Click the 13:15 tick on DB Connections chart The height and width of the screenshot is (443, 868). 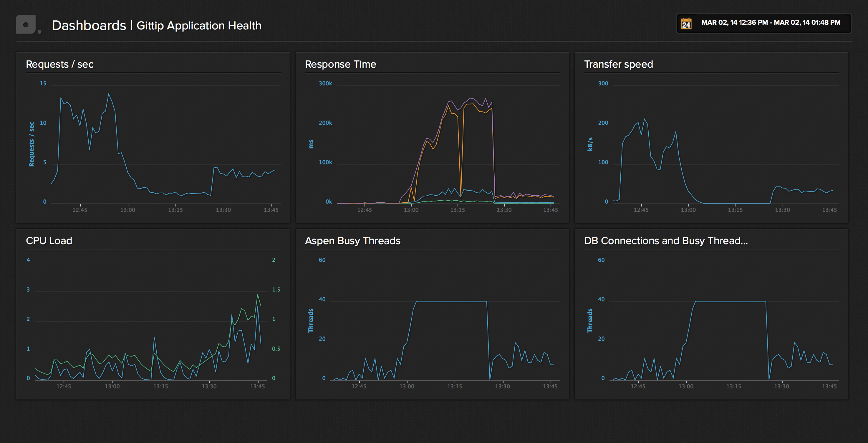point(733,386)
